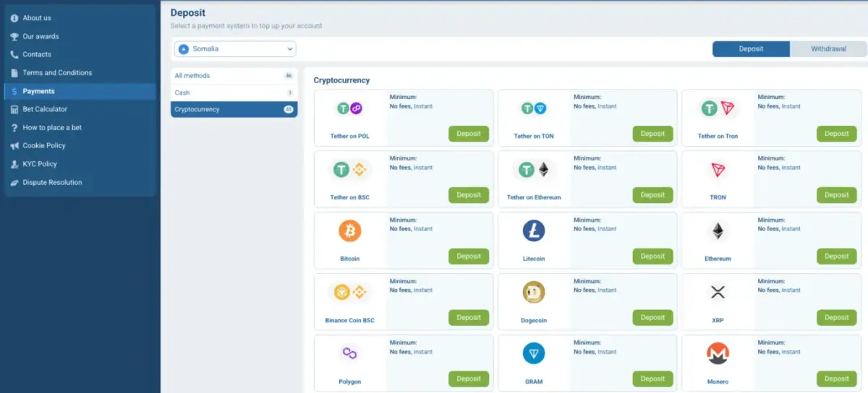Open the Payments sidebar item

coord(80,91)
